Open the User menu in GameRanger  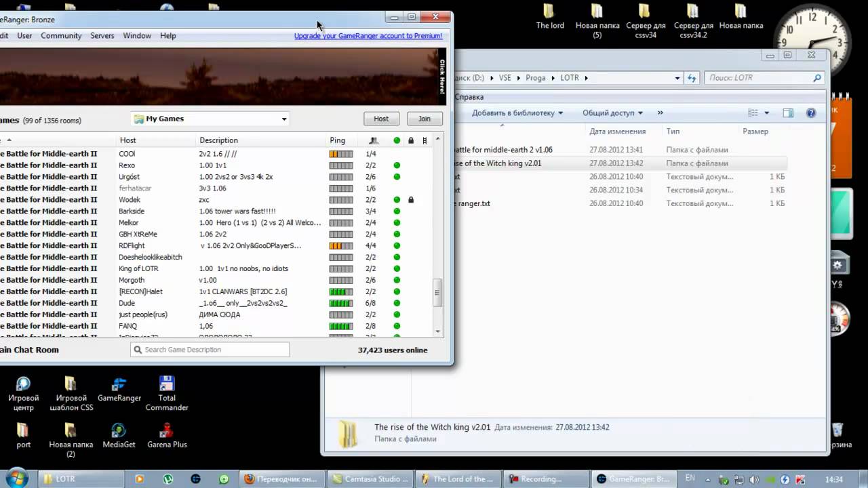24,35
